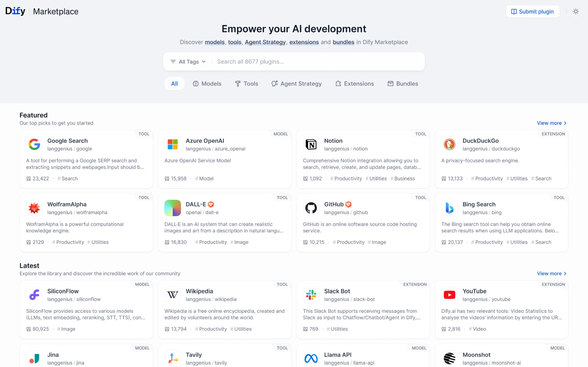Image resolution: width=588 pixels, height=367 pixels.
Task: Follow the extensions link in subtitle
Action: tap(304, 42)
